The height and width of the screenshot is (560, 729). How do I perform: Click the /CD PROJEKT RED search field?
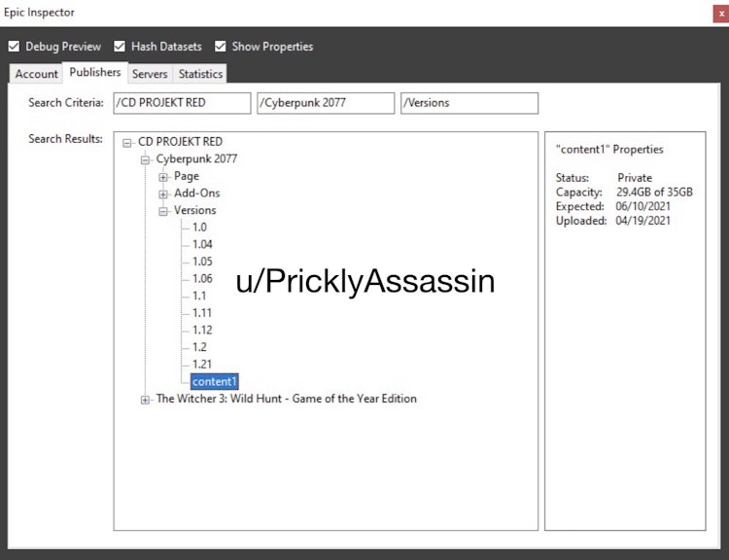pyautogui.click(x=183, y=103)
